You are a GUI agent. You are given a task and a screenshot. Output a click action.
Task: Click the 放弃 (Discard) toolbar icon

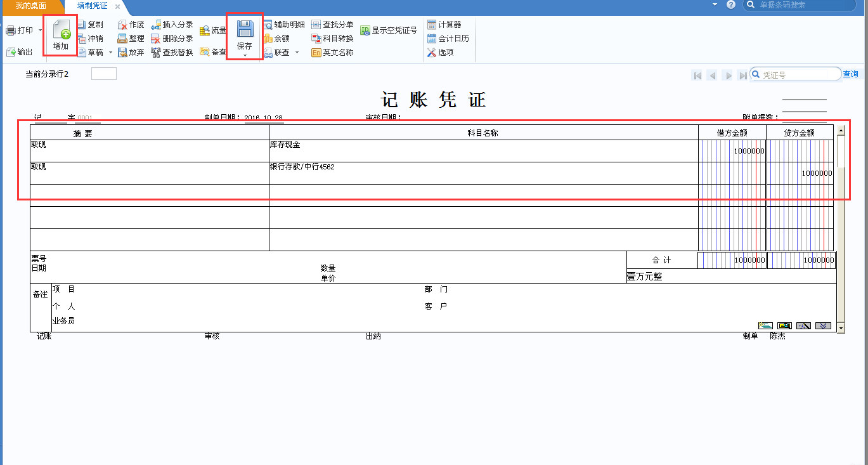coord(122,53)
